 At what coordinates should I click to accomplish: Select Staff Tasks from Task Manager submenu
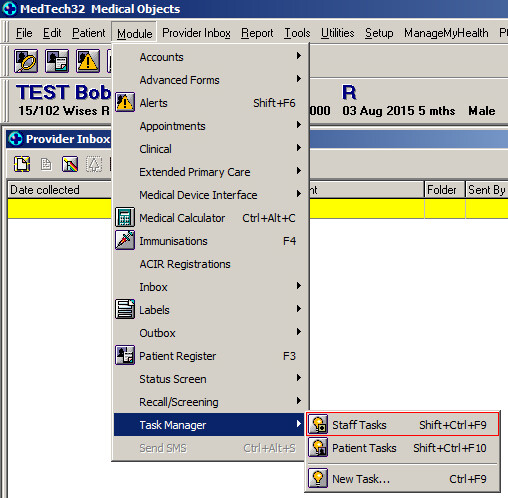click(x=402, y=424)
